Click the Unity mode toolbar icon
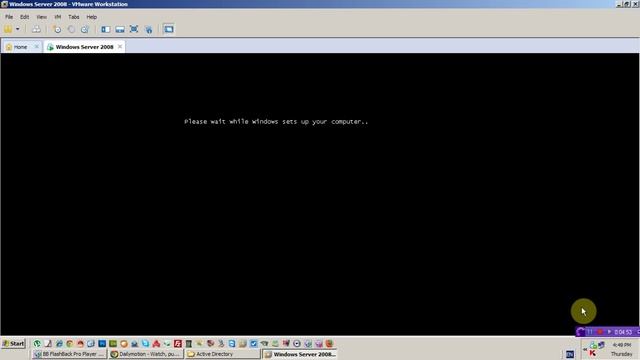 [149, 29]
